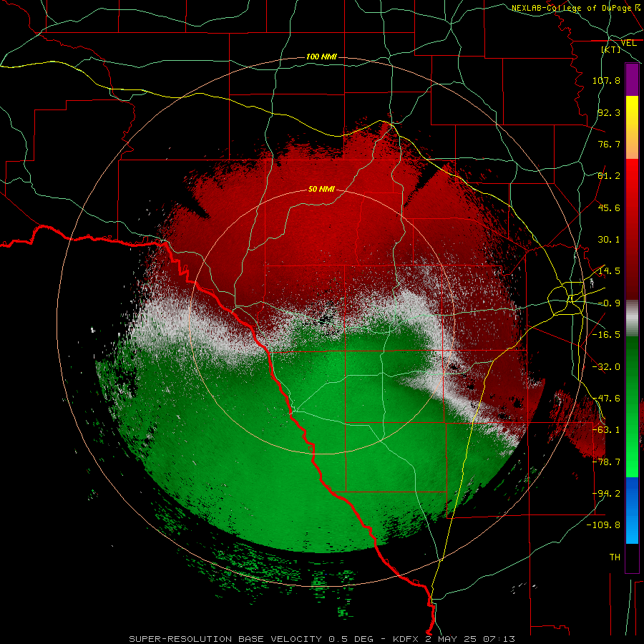644x644 pixels.
Task: Click the -47.6 velocity scale value
Action: click(x=606, y=399)
